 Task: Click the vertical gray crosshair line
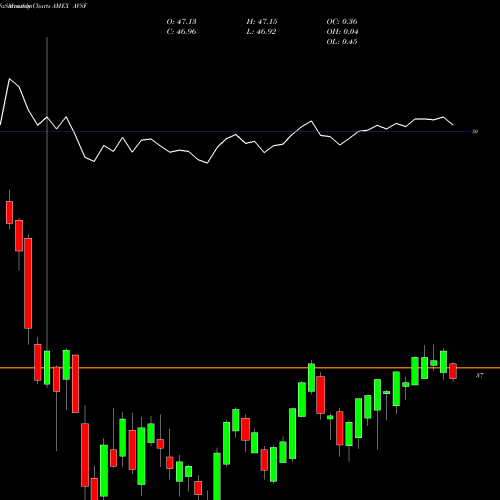47,193
